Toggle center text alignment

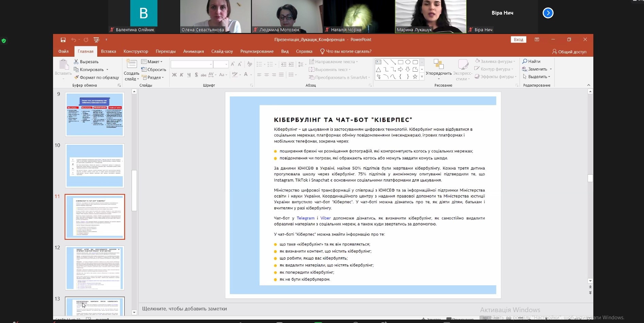[x=267, y=75]
